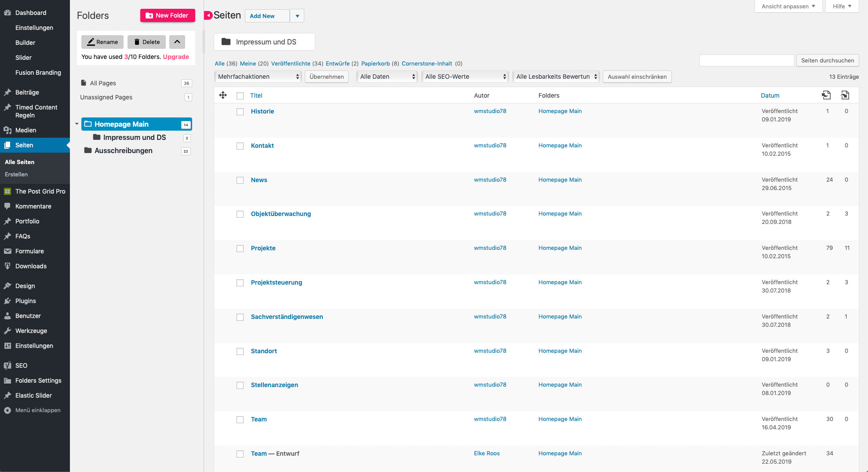Click the Upgrade link

click(176, 57)
